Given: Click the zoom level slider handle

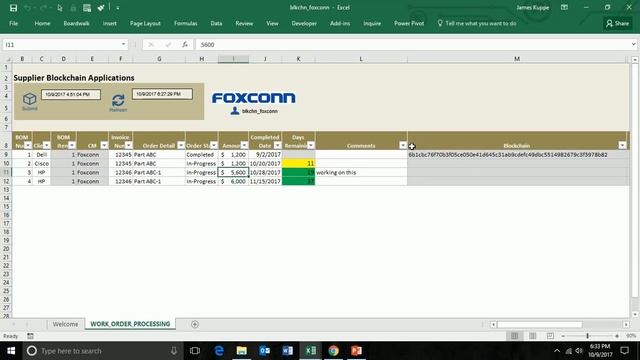Looking at the screenshot, I should 587,336.
